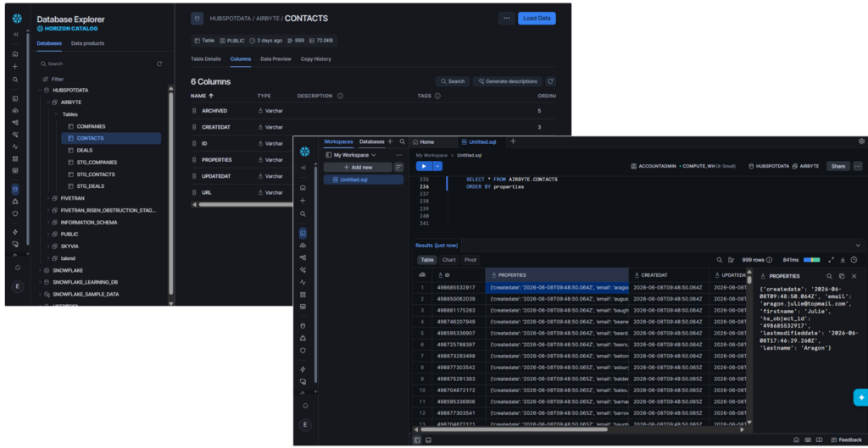The width and height of the screenshot is (868, 448).
Task: Open the E user avatar in Database Explorer window
Action: click(x=17, y=286)
